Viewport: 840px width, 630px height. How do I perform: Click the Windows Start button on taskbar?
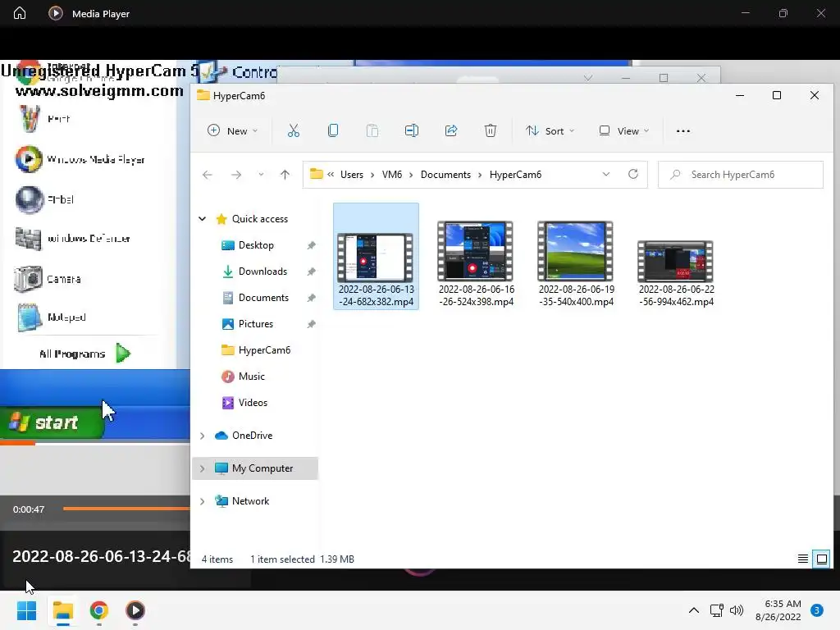click(26, 610)
